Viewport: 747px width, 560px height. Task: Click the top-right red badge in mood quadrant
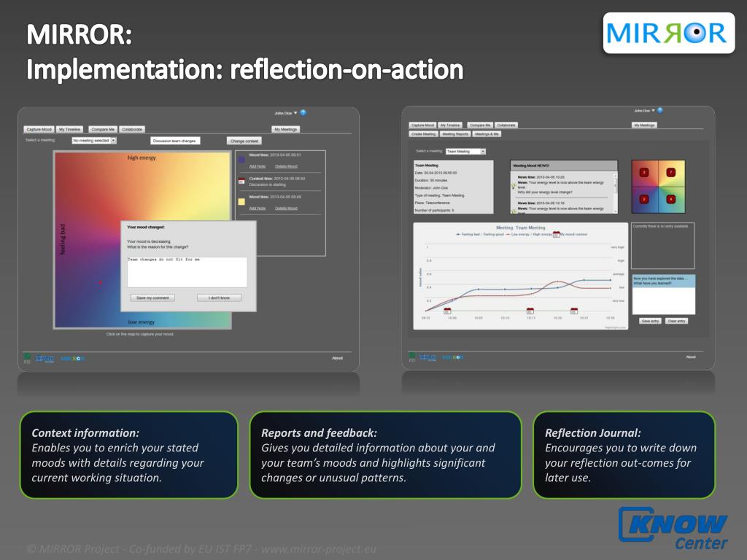(x=671, y=172)
